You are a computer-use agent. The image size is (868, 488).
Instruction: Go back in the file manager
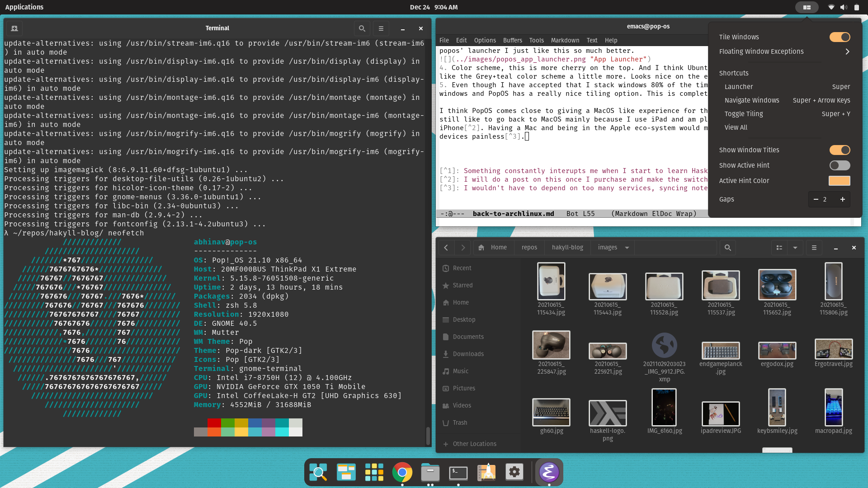446,247
